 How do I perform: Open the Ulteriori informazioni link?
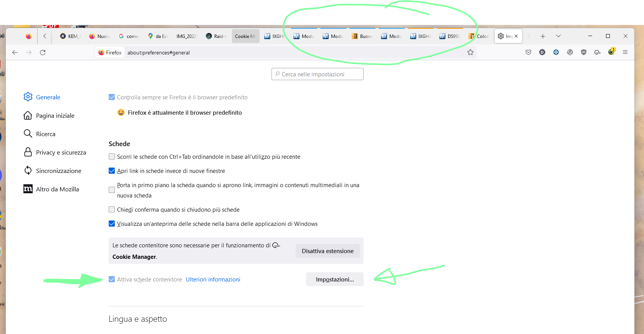coord(213,280)
